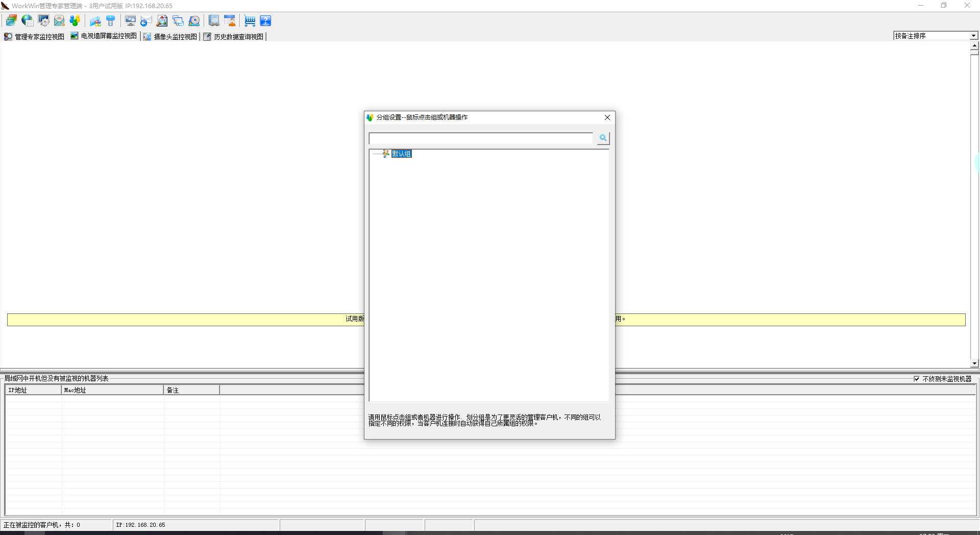980x535 pixels.
Task: Click the envelope with reply arrow icon
Action: [146, 20]
